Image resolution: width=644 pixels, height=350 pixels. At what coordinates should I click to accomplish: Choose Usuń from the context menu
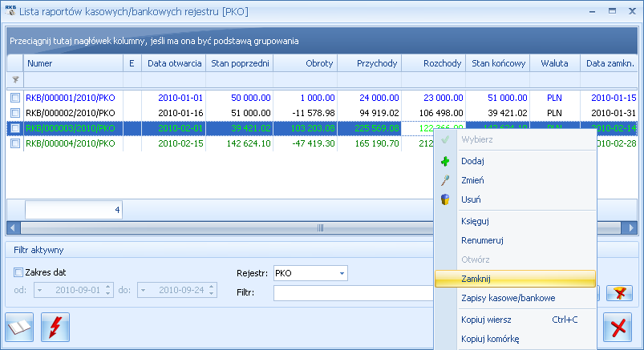[x=516, y=199]
